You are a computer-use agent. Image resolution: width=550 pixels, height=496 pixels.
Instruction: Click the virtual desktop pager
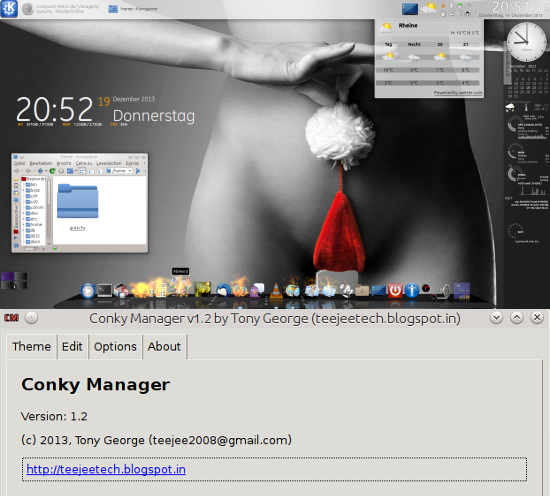[x=14, y=281]
